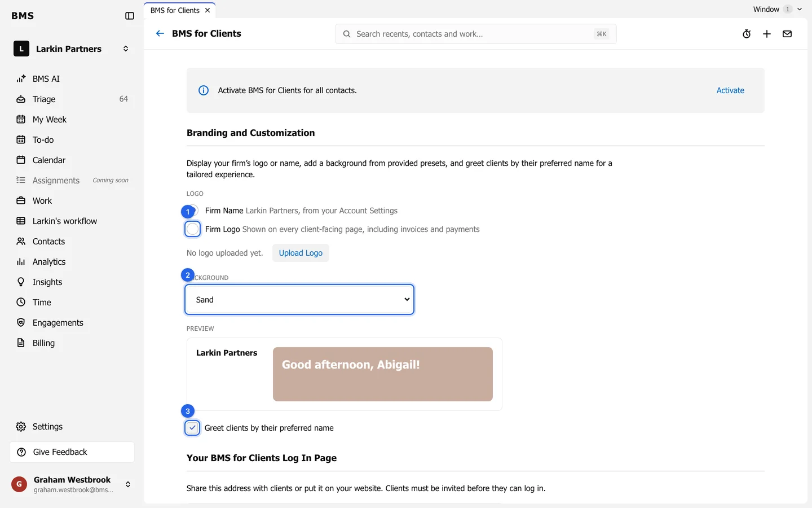Open the Sand background dropdown
812x508 pixels.
299,300
